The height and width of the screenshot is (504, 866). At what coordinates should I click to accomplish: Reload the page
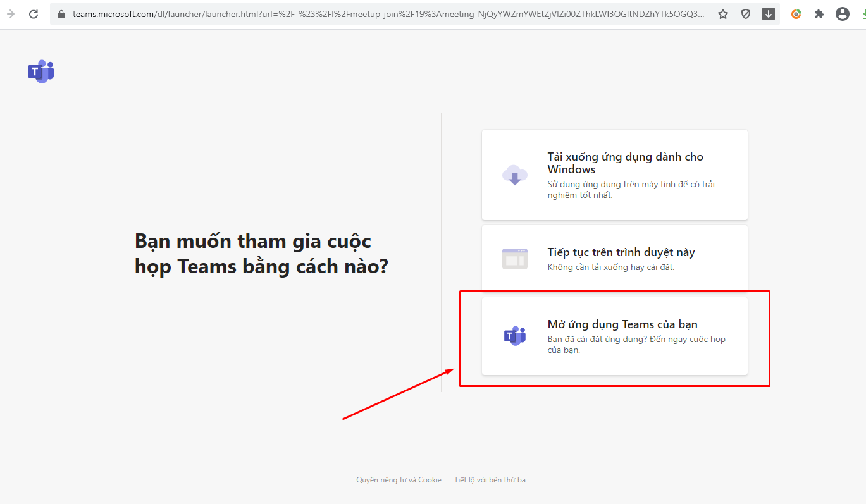pos(34,14)
